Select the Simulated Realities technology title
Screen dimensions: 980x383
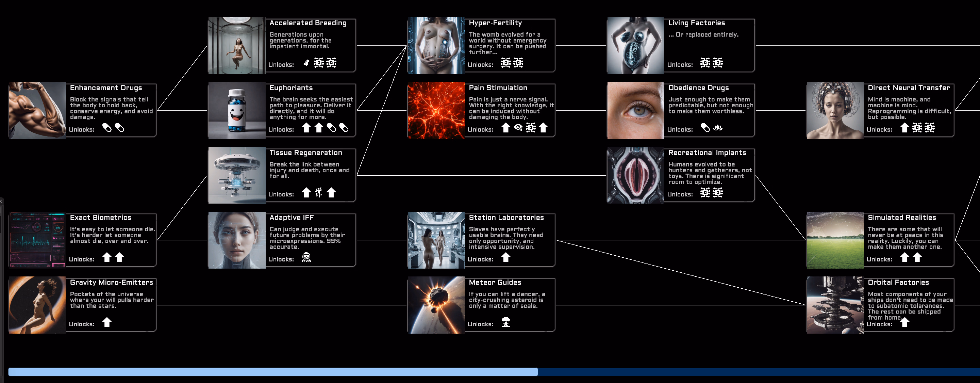tap(902, 218)
